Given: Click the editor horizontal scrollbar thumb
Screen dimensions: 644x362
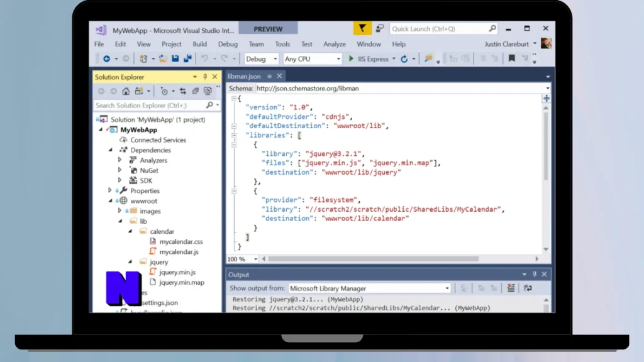Looking at the screenshot, I should coord(374,259).
